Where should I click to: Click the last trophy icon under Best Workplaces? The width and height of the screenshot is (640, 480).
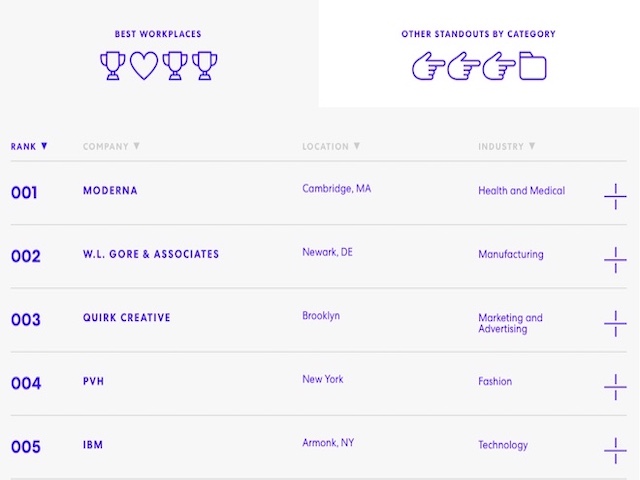pos(204,67)
